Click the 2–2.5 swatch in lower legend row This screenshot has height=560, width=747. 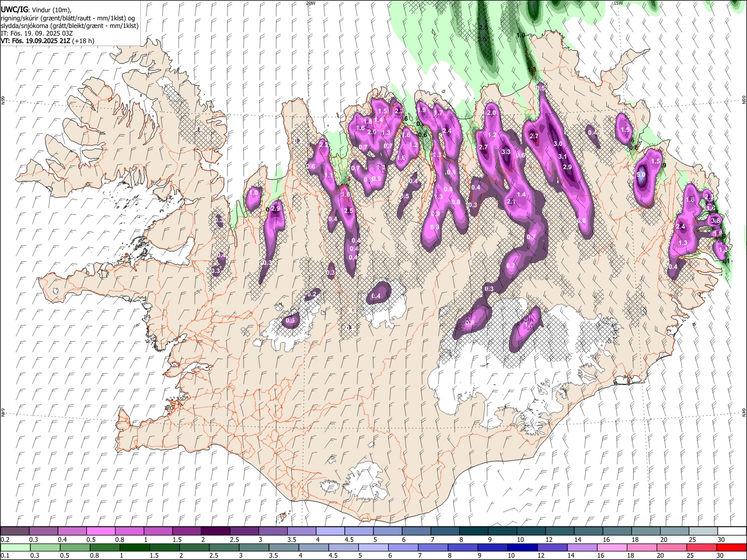point(194,547)
